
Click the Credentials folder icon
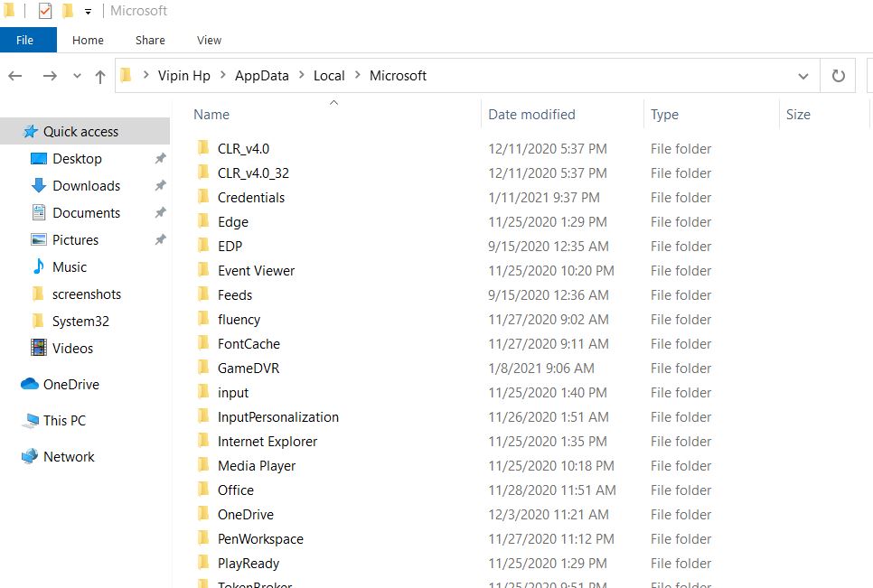point(203,197)
